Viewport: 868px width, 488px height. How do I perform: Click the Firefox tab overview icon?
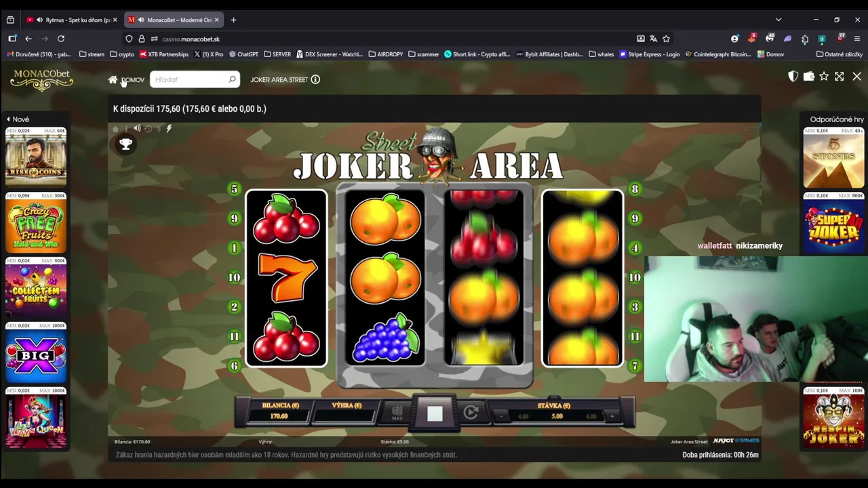pos(10,20)
